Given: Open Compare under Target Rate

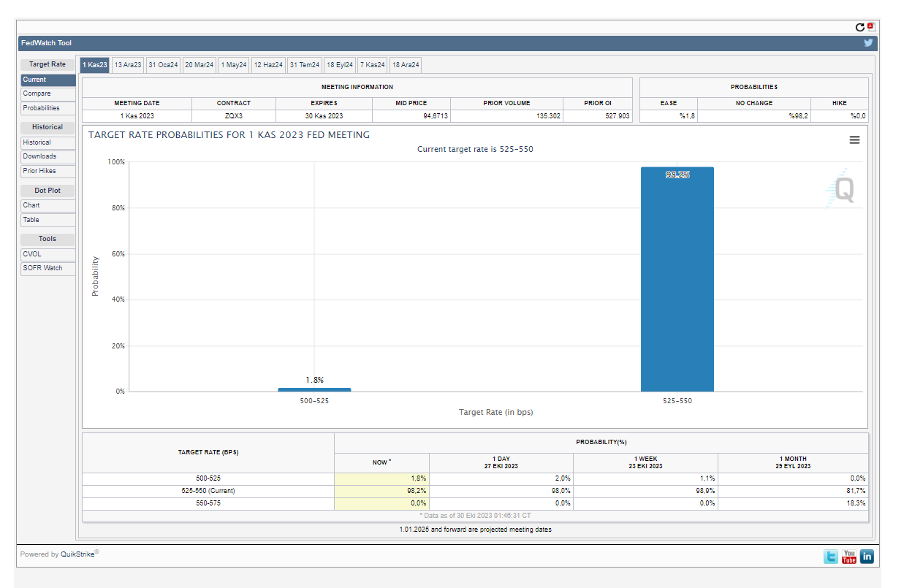Looking at the screenshot, I should click(x=48, y=94).
